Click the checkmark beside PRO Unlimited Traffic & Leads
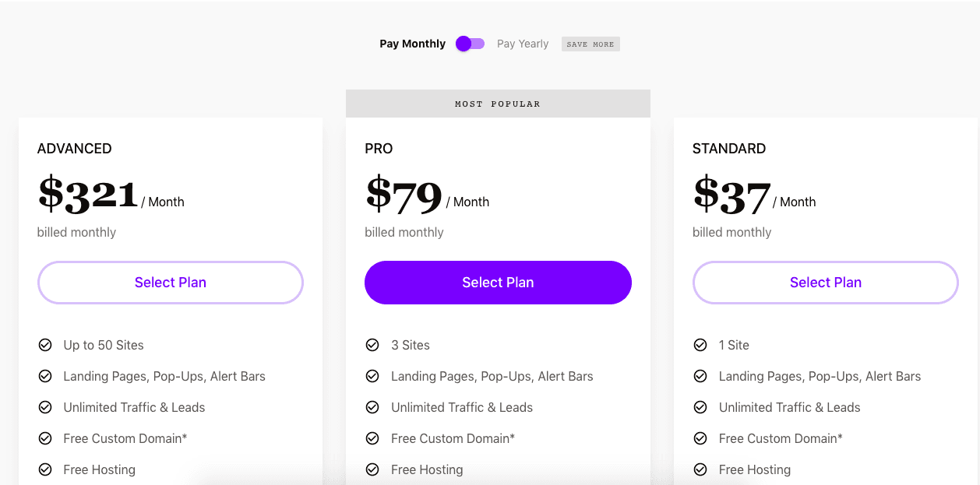Viewport: 980px width, 485px height. [372, 407]
